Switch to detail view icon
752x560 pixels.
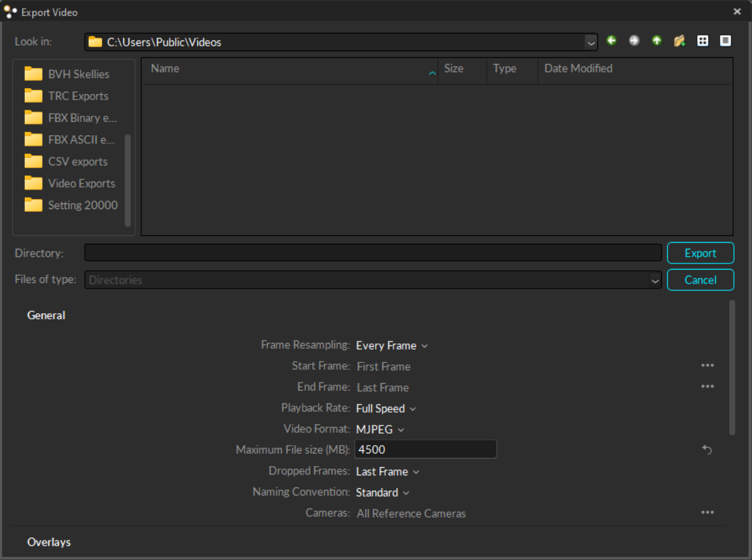[x=725, y=41]
